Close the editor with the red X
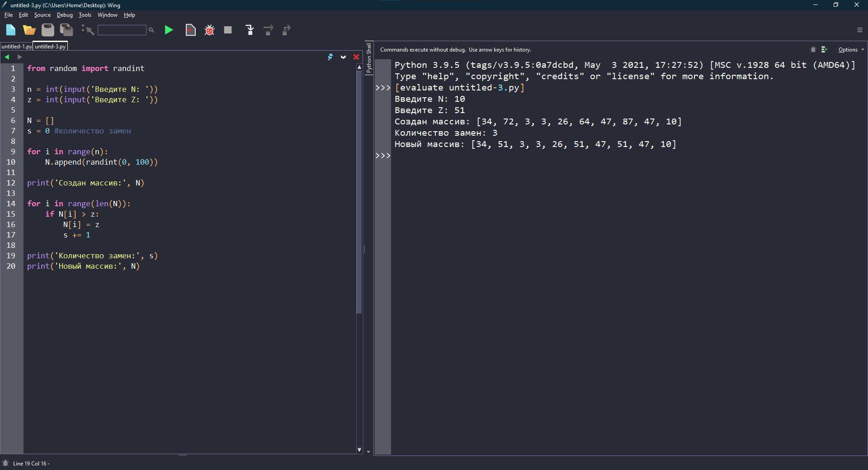868x470 pixels. [x=356, y=57]
